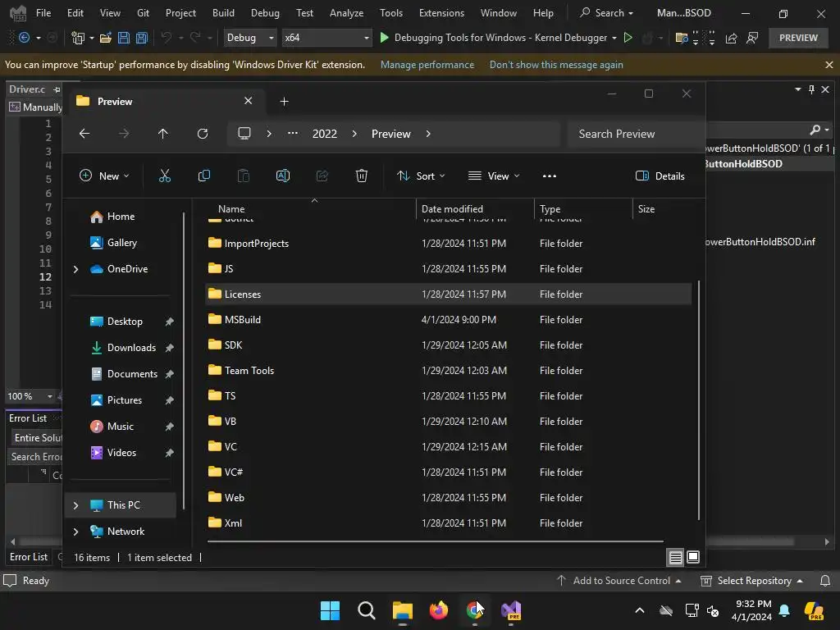The image size is (840, 630).
Task: Open Chrome from taskbar
Action: (474, 610)
